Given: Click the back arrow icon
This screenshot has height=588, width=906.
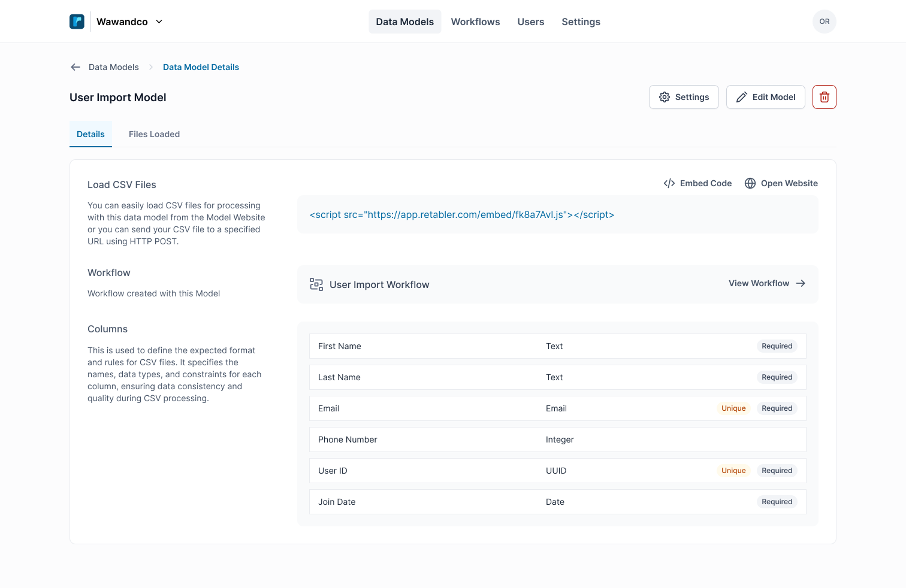Looking at the screenshot, I should [75, 67].
